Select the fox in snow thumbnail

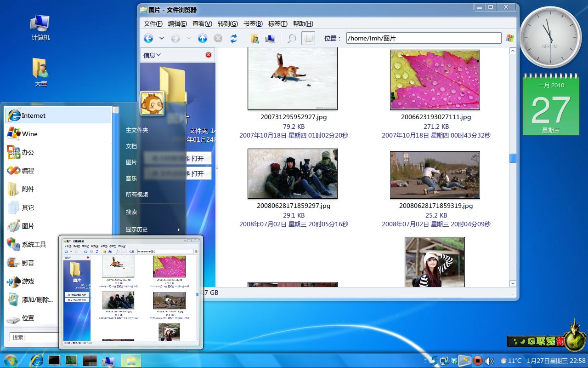(x=293, y=79)
